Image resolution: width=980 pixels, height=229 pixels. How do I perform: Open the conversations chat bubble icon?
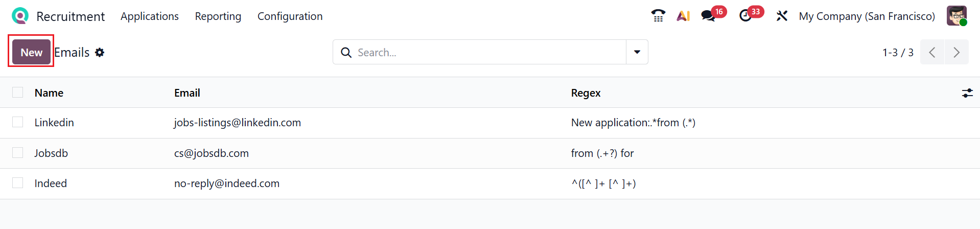pos(708,16)
